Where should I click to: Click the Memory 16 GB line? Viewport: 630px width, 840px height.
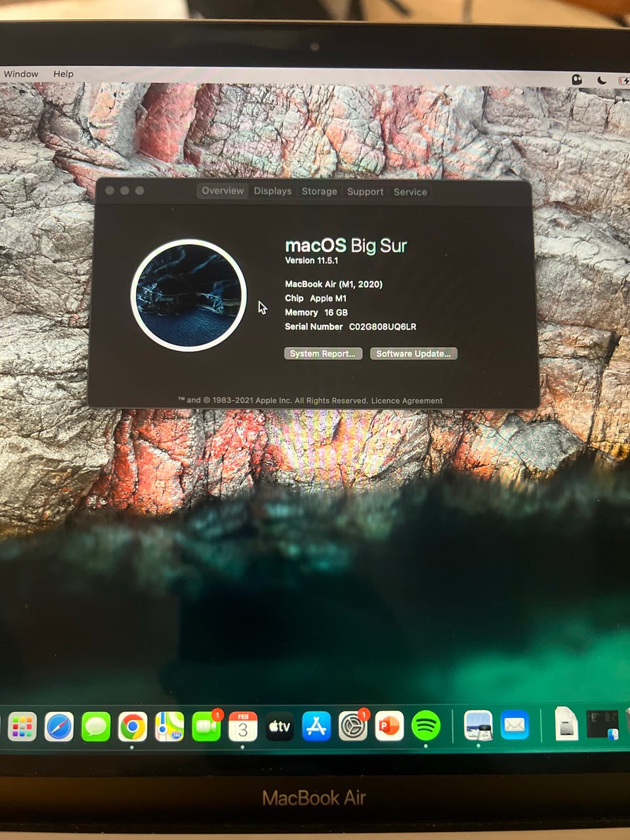coord(316,313)
